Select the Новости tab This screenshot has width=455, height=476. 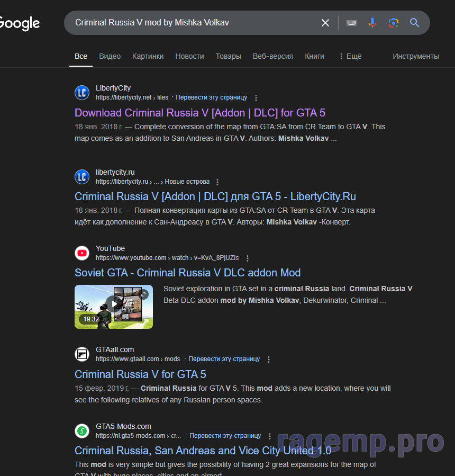tap(189, 56)
